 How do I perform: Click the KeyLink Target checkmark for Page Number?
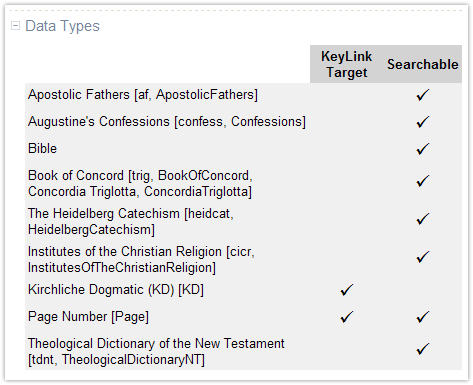tap(347, 317)
